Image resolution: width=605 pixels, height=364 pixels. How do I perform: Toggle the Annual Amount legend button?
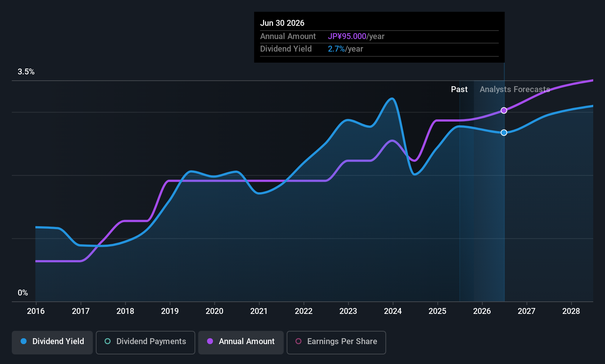[x=241, y=343]
